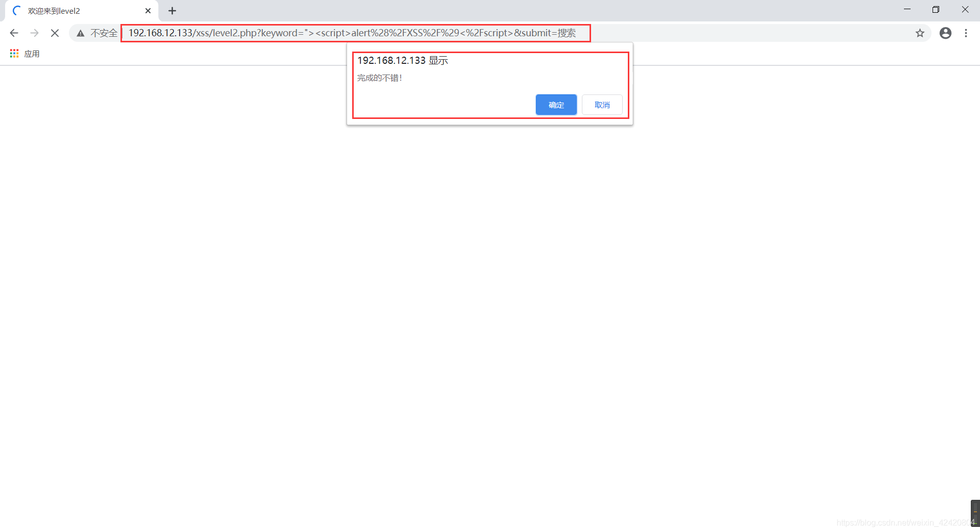Image resolution: width=980 pixels, height=532 pixels.
Task: Go back to the previous page
Action: 14,33
